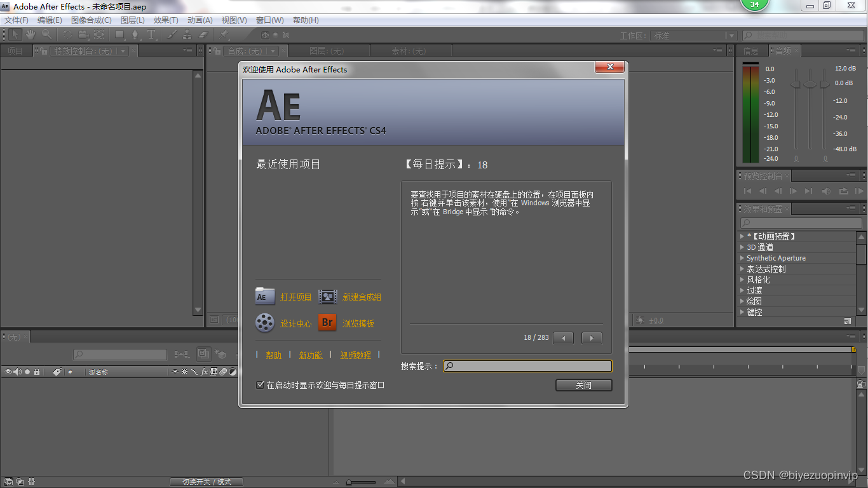The image size is (868, 488).
Task: Select the Clone Stamp tool
Action: 187,35
